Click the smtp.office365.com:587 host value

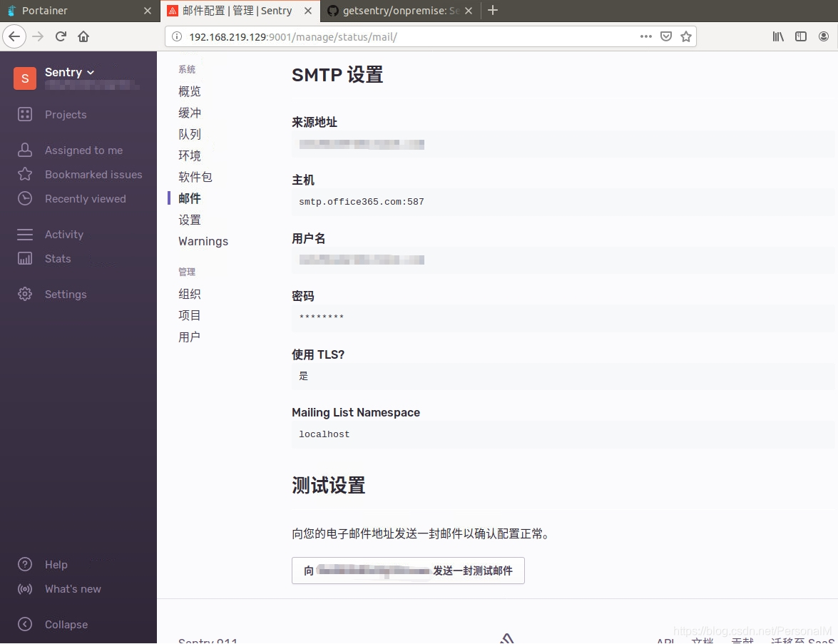(x=362, y=202)
